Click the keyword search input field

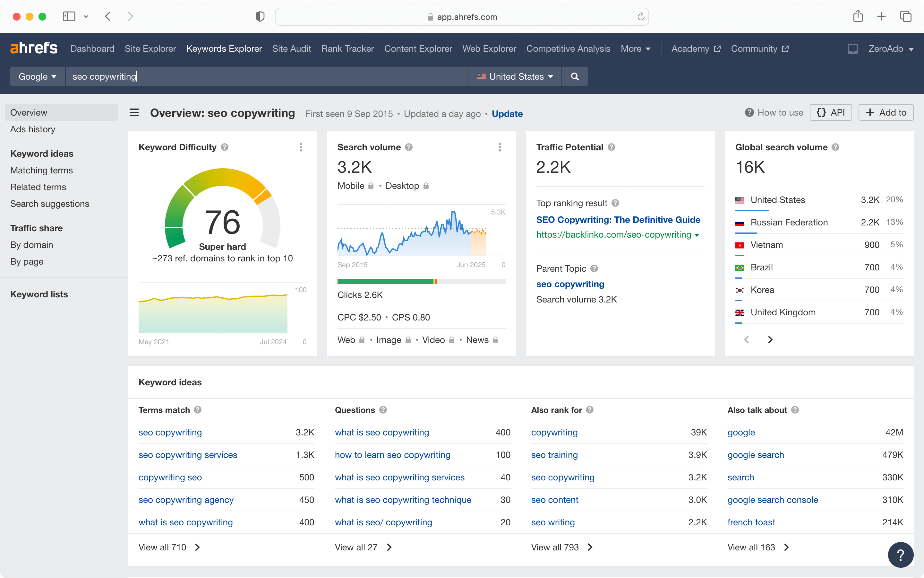[267, 76]
